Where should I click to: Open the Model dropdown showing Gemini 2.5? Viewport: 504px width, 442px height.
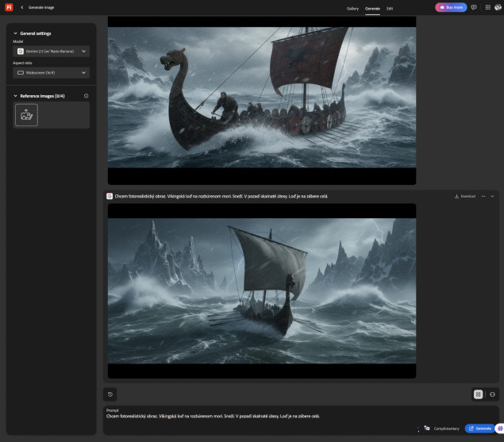(52, 51)
